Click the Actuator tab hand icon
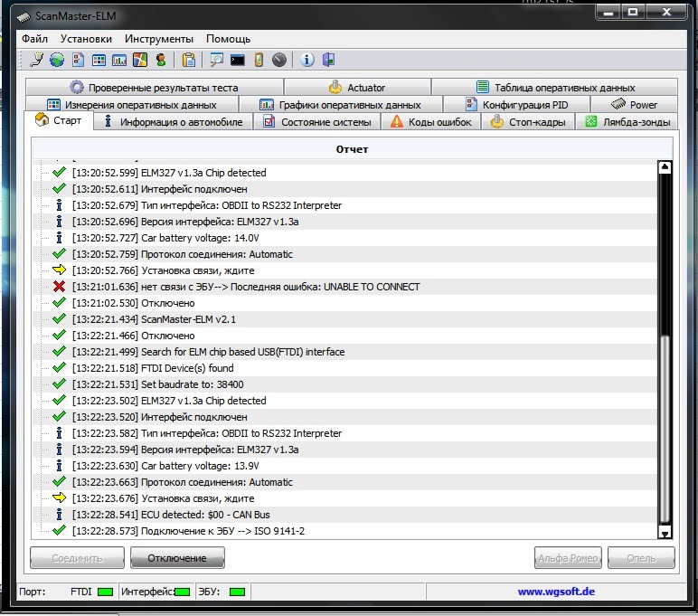This screenshot has width=698, height=616. (335, 87)
